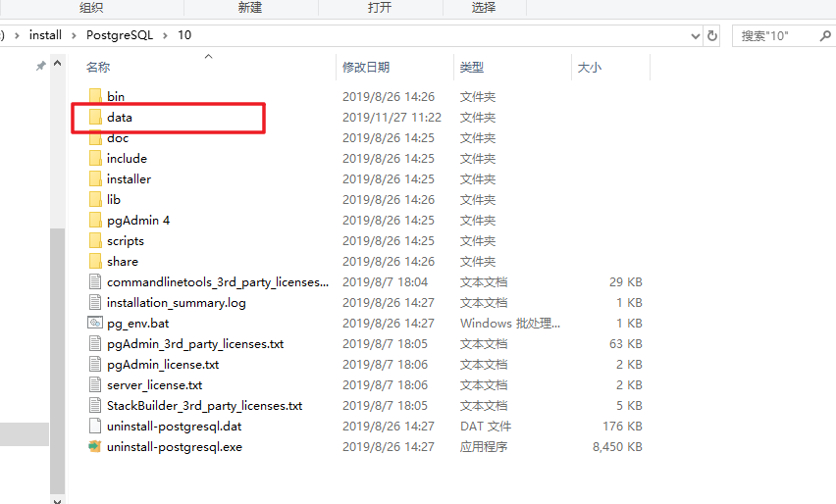Expand chevron before install in path
Image resolution: width=836 pixels, height=504 pixels.
[17, 35]
